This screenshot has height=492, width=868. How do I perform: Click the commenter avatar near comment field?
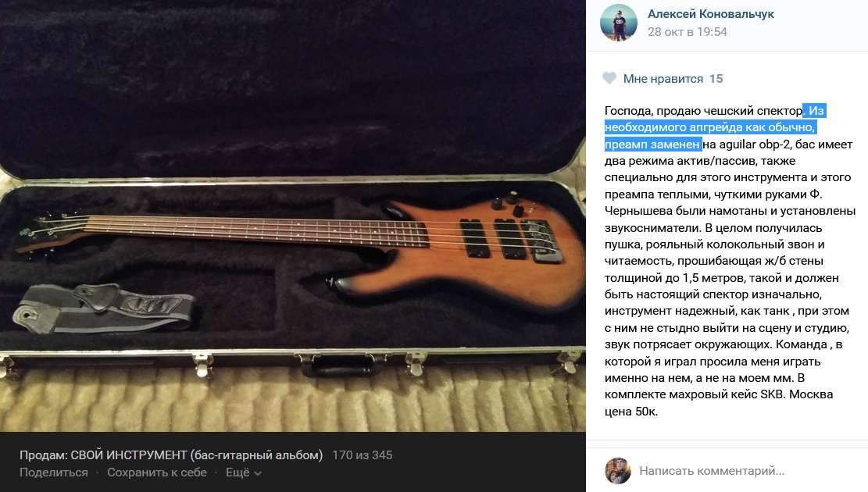pyautogui.click(x=618, y=471)
